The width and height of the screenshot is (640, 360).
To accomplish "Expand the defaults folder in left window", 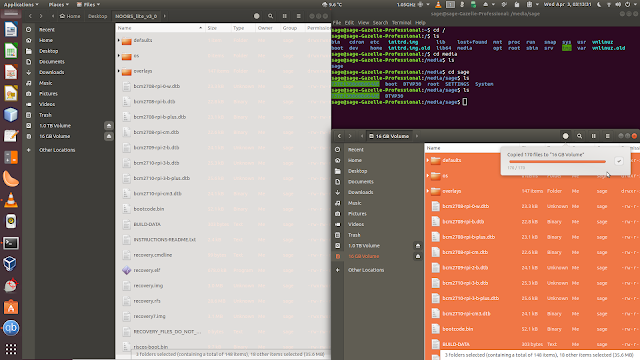I will [119, 40].
